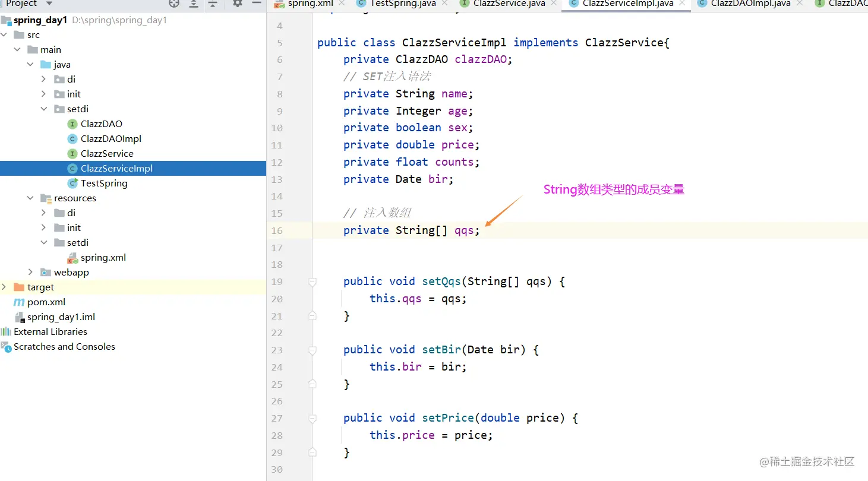Click 'setPrice' method name
Image resolution: width=868 pixels, height=481 pixels.
click(x=448, y=418)
